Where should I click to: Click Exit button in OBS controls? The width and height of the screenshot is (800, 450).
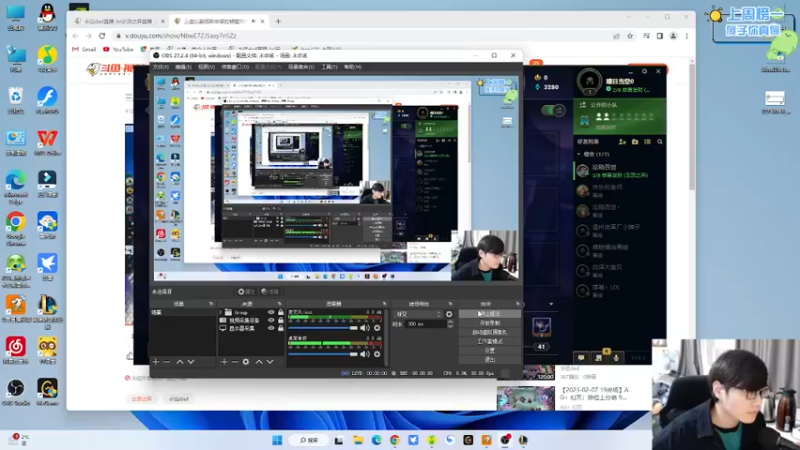click(489, 360)
